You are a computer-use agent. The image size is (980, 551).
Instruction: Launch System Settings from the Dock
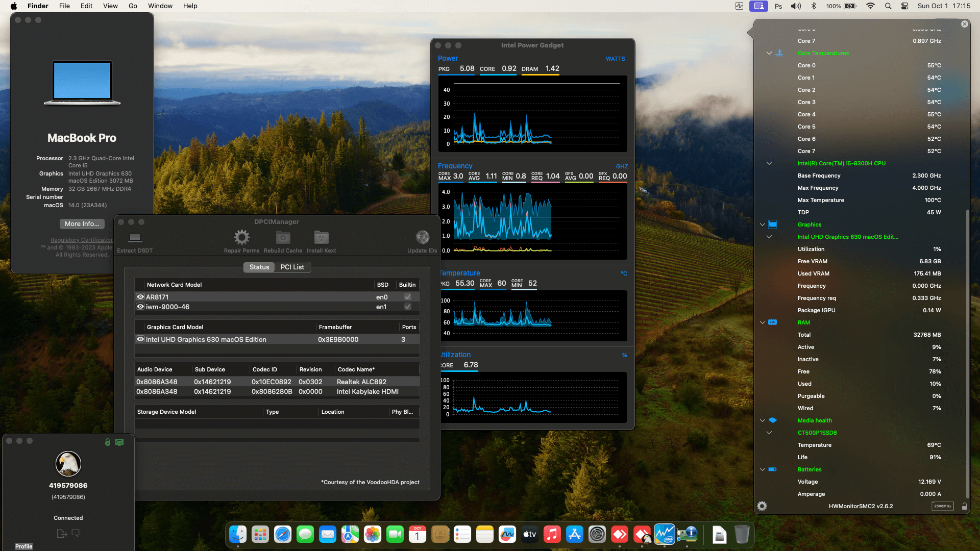point(597,535)
